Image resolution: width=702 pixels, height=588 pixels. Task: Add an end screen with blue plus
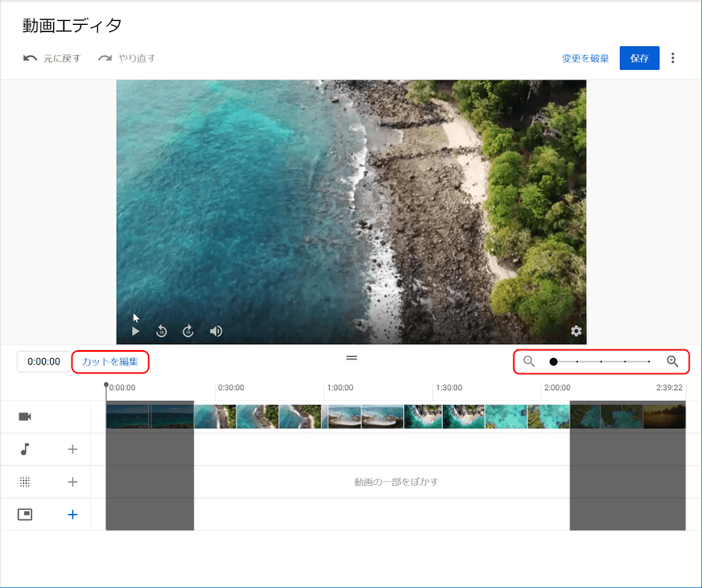click(x=73, y=515)
